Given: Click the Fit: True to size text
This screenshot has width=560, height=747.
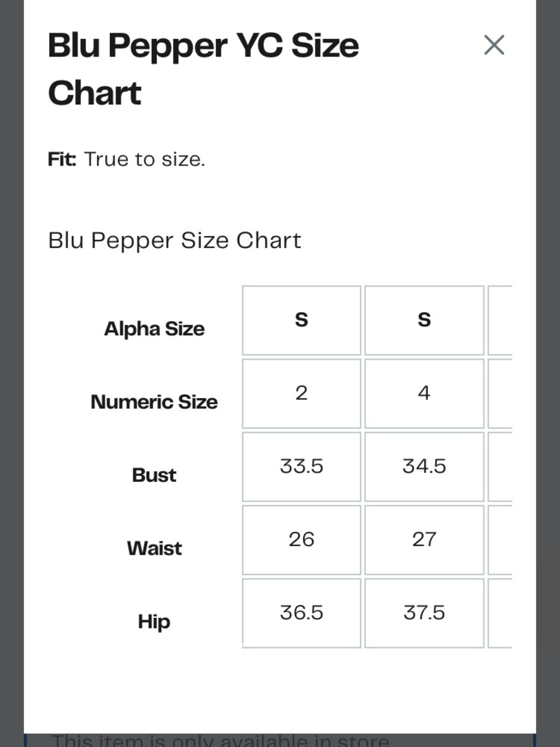Looking at the screenshot, I should coord(127,159).
